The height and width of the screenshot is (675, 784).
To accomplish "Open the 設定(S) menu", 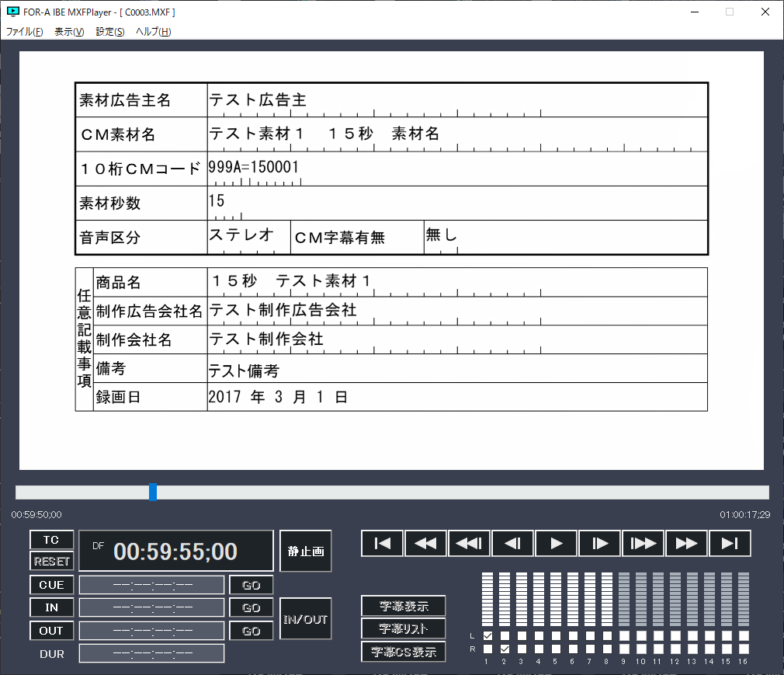I will 109,32.
